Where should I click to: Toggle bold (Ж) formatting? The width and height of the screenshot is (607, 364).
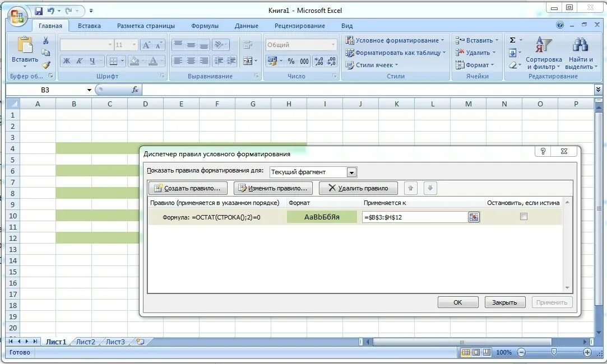(67, 60)
